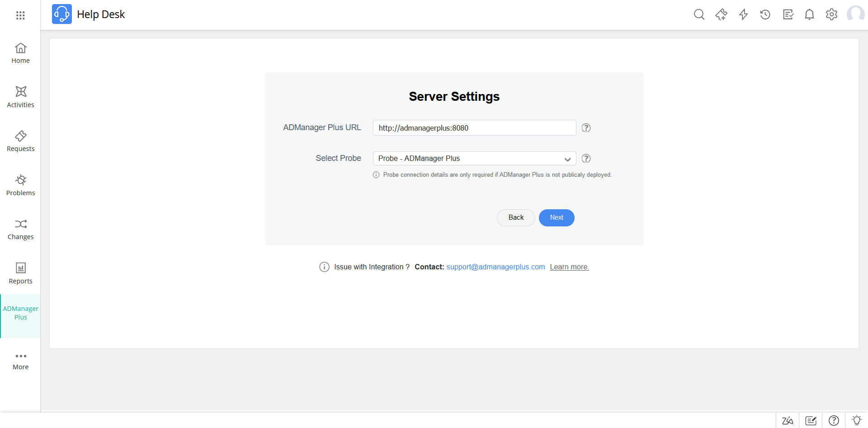The image size is (868, 428).
Task: Email support@admanagerplus.com link
Action: pyautogui.click(x=495, y=267)
